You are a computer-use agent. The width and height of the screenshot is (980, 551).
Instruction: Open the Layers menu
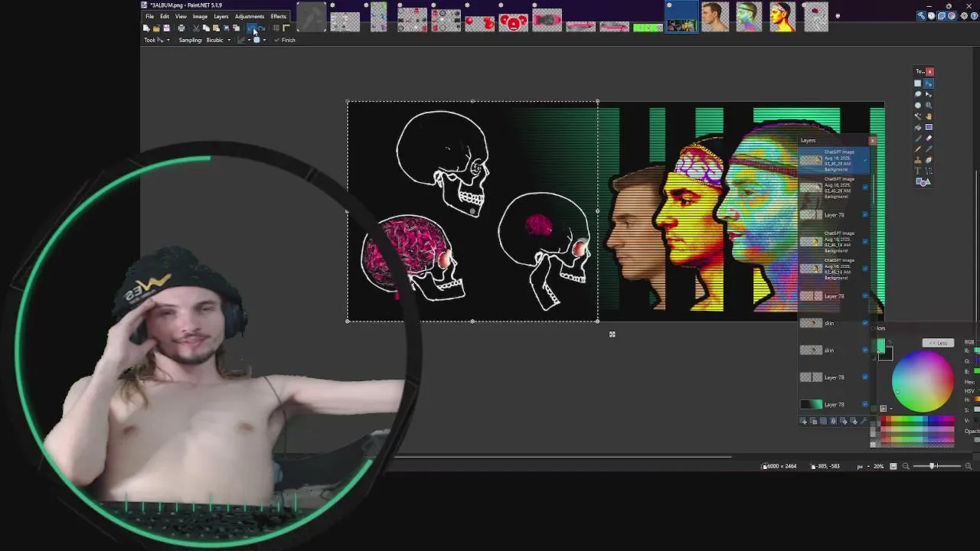click(x=220, y=16)
